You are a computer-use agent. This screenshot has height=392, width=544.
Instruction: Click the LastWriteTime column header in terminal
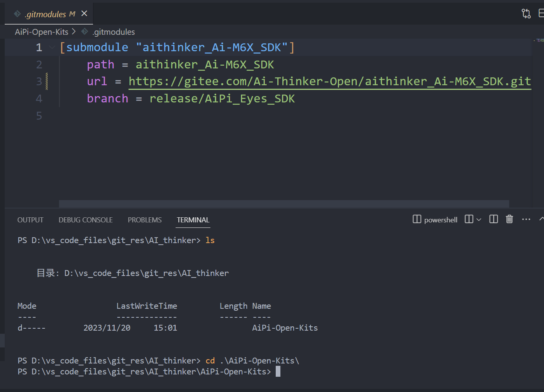click(147, 306)
